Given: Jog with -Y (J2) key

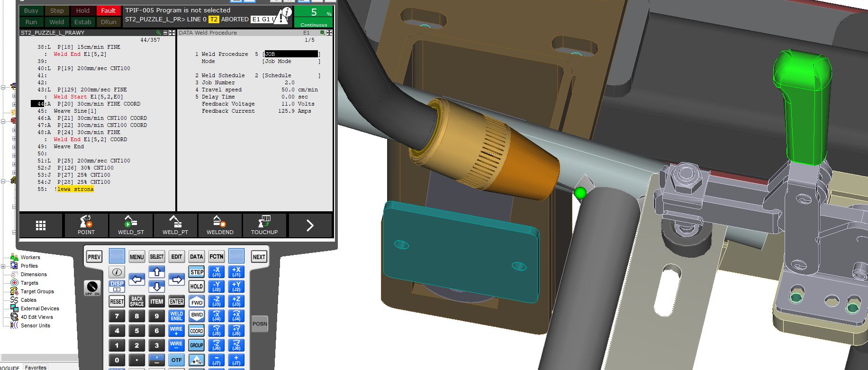Looking at the screenshot, I should coord(217,286).
